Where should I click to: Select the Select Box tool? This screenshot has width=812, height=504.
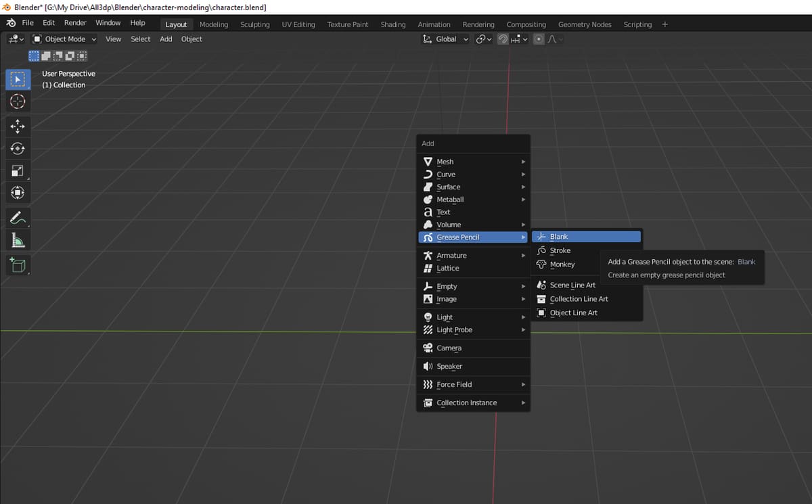click(18, 79)
